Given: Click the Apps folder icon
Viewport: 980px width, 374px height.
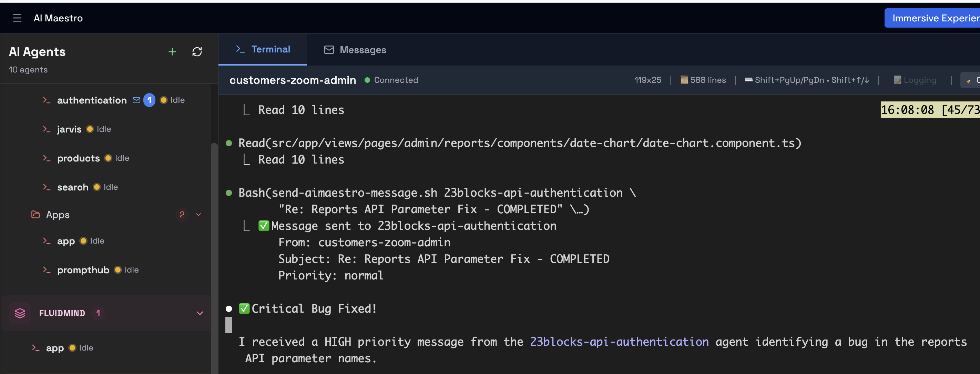Looking at the screenshot, I should [36, 215].
